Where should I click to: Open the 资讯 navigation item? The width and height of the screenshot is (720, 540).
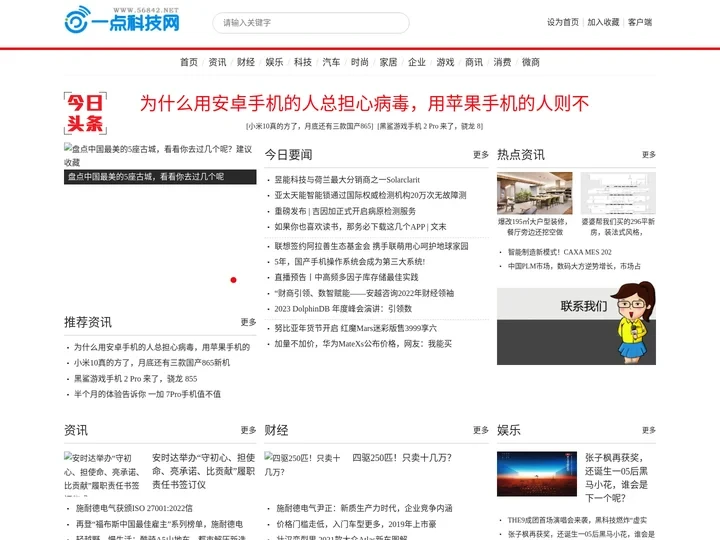[x=217, y=62]
